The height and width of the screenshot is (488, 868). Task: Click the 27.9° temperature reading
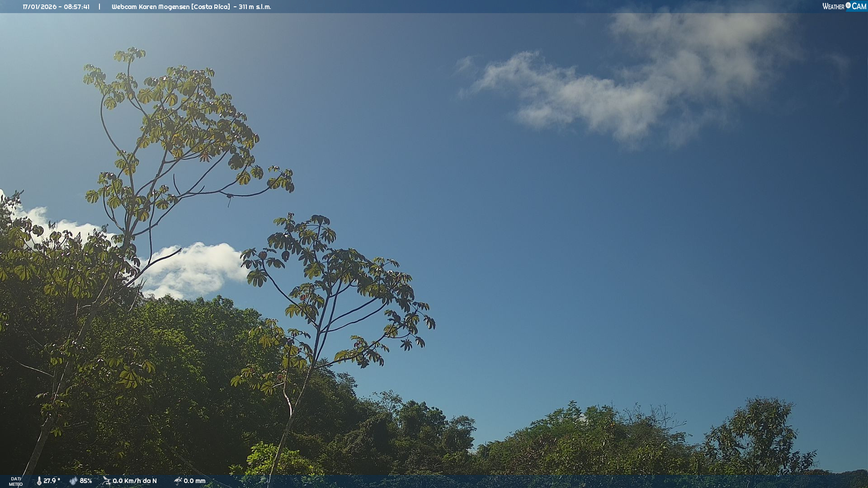(x=52, y=481)
